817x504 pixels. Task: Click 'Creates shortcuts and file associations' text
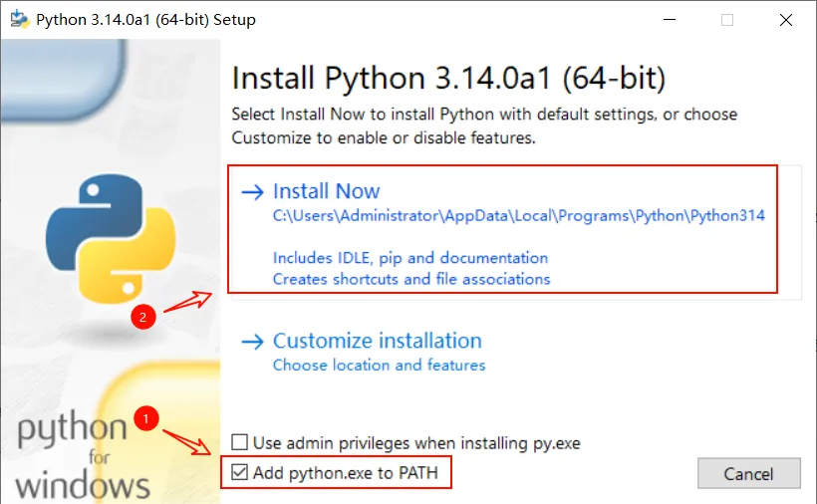[411, 279]
